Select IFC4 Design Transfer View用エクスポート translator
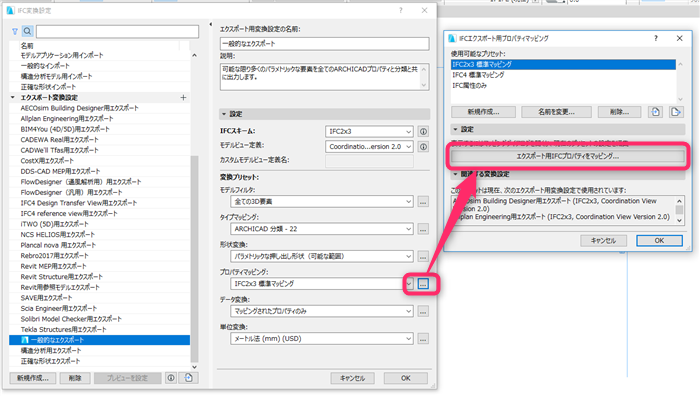The height and width of the screenshot is (396, 700). tap(100, 203)
